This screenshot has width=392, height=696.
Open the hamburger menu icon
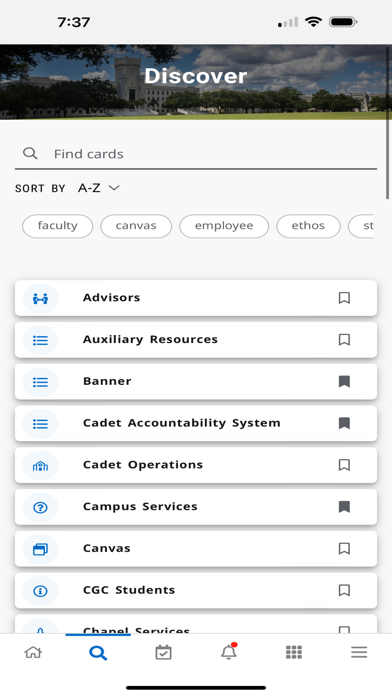359,652
